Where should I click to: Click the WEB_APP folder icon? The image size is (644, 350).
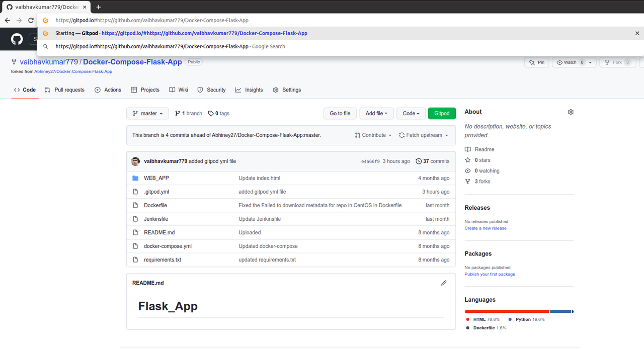(135, 178)
